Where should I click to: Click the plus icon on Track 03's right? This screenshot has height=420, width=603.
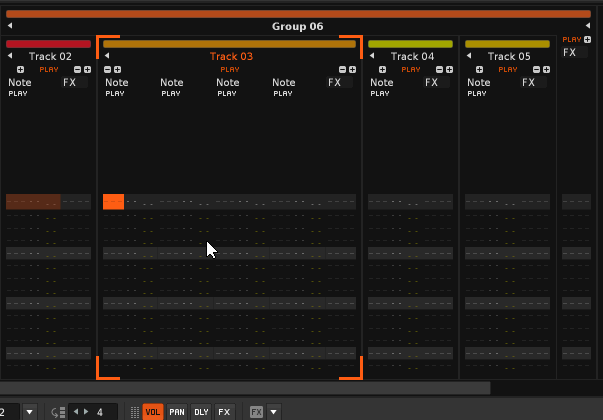(352, 70)
